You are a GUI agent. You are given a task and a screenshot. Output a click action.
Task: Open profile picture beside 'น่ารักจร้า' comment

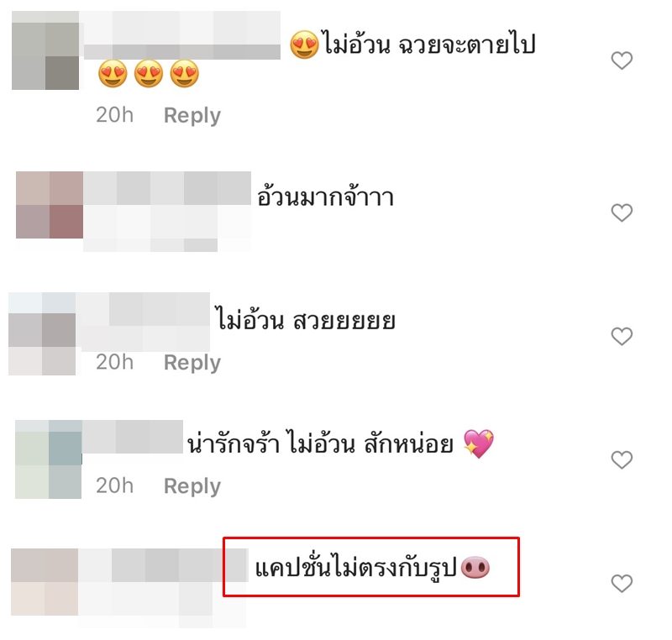tap(49, 459)
